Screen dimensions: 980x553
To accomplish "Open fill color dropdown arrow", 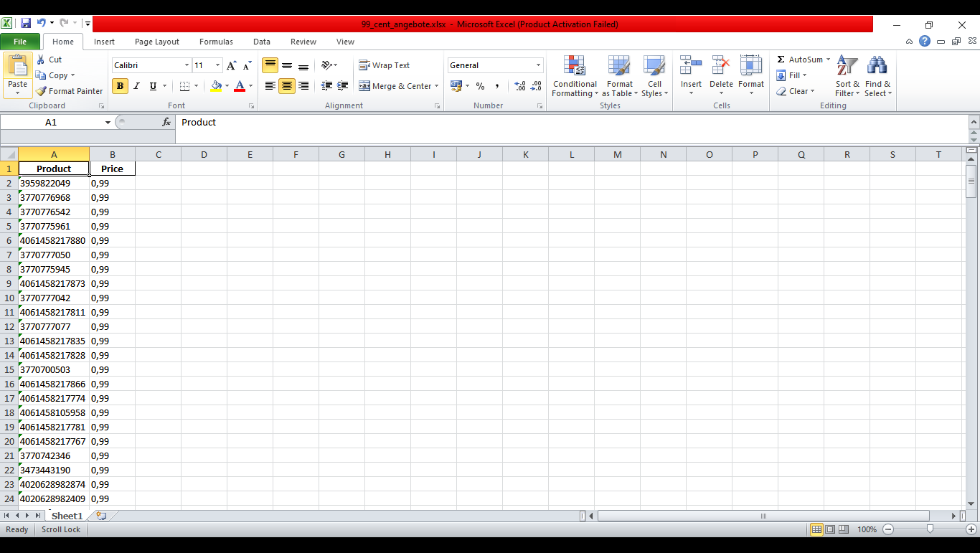I will (227, 86).
